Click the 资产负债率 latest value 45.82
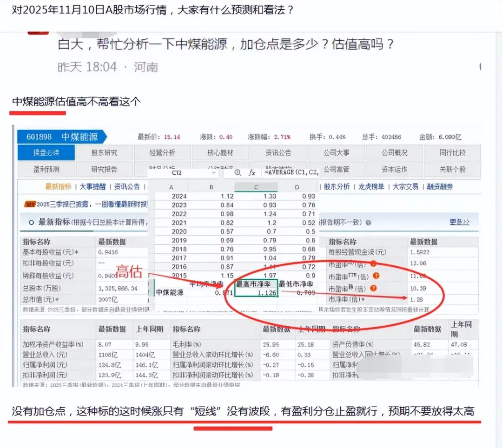502x448 pixels. [421, 344]
